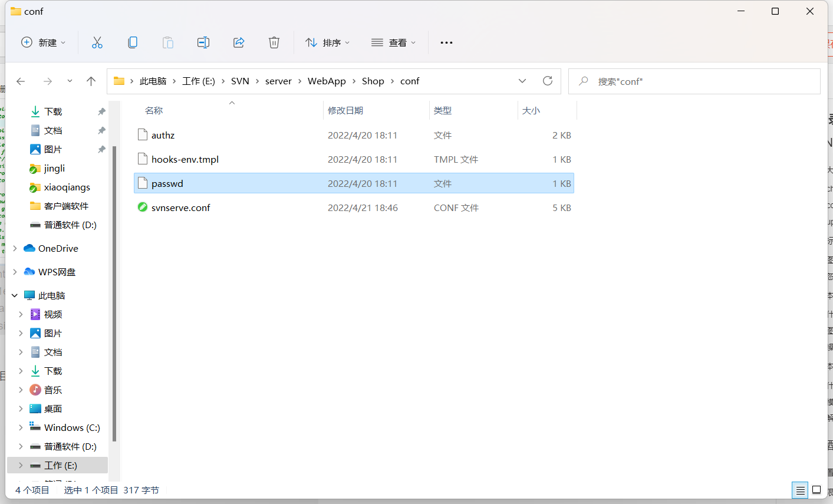Click the Shop breadcrumb segment
This screenshot has height=504, width=833.
pyautogui.click(x=373, y=81)
